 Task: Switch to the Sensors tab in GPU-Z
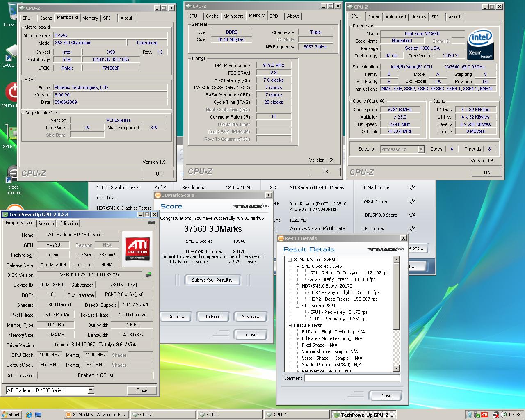46,224
